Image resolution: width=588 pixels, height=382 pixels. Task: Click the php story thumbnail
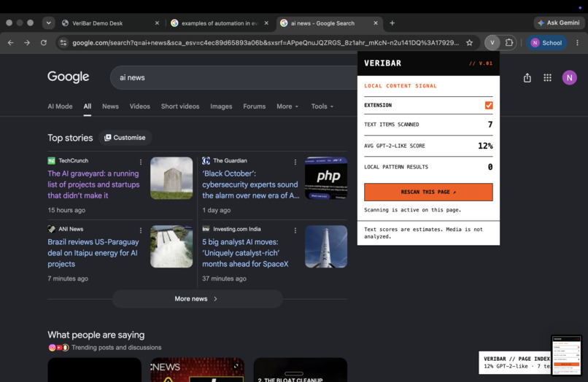point(326,178)
